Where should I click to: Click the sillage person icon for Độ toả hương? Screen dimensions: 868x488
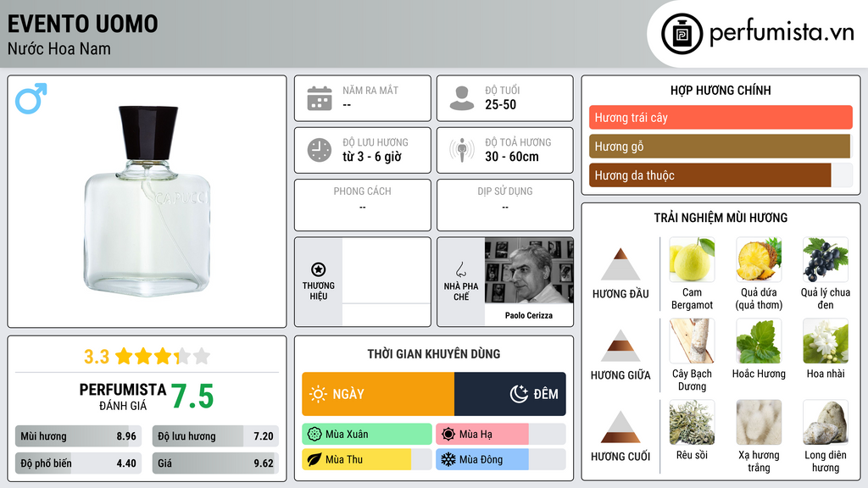462,150
